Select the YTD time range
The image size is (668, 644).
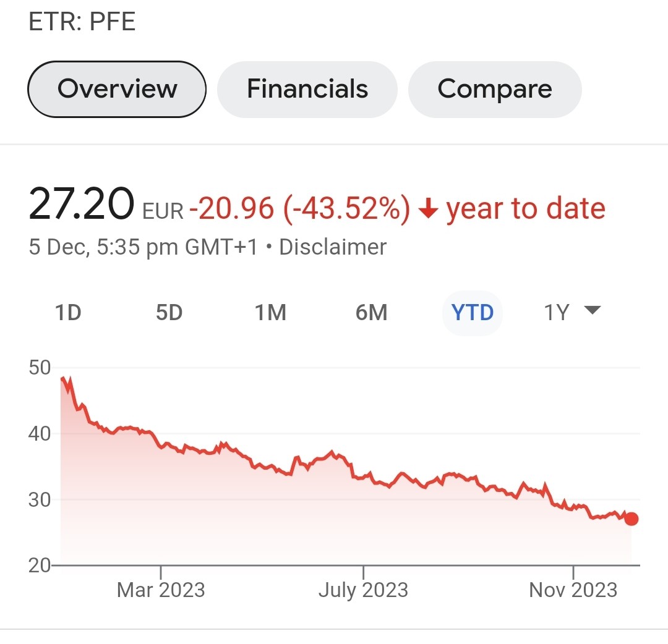(x=473, y=313)
